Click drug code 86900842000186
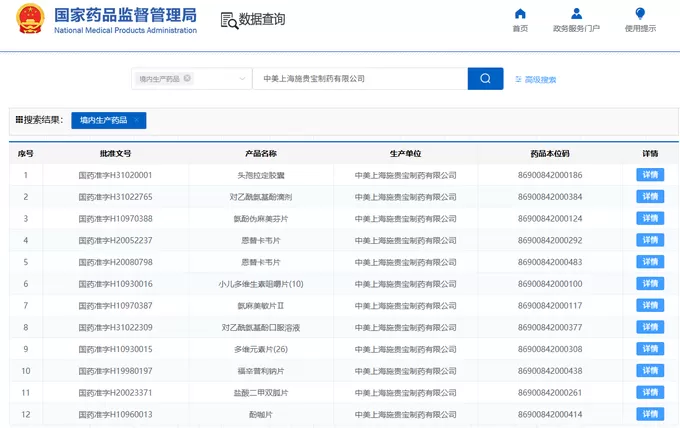 (550, 175)
